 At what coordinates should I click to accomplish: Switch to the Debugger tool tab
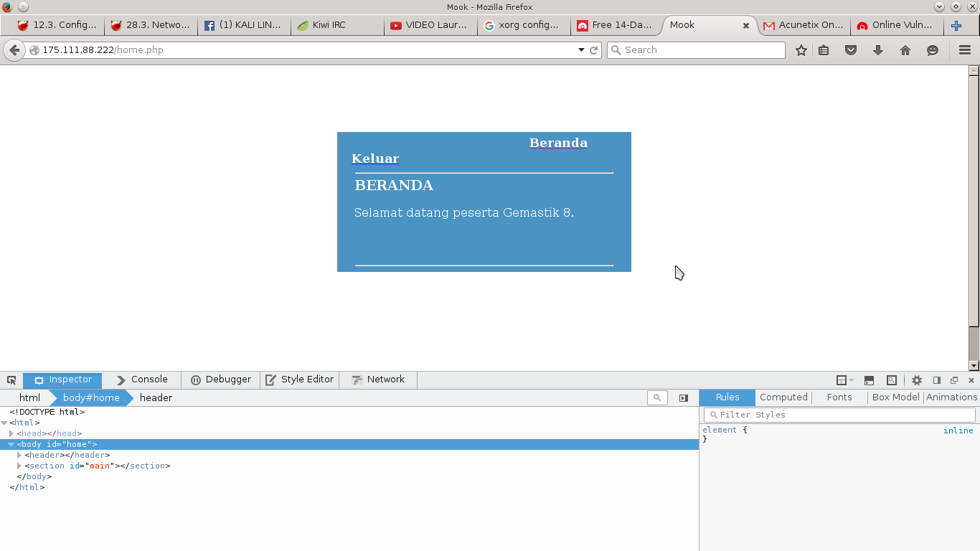click(x=221, y=380)
